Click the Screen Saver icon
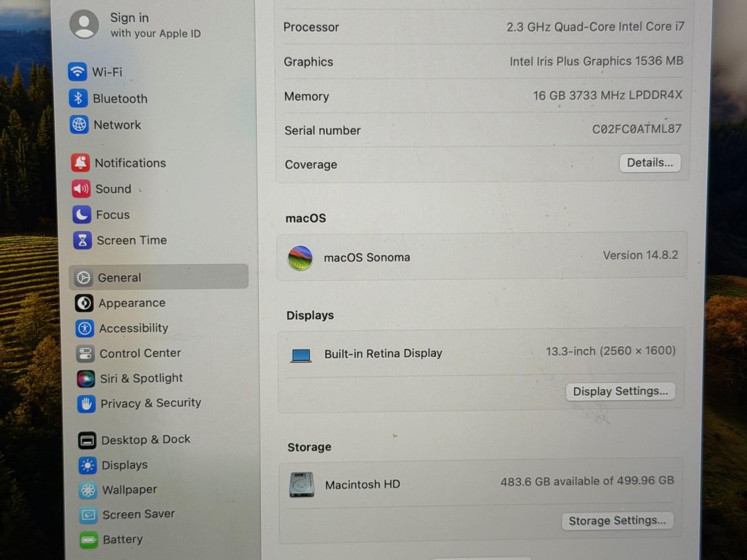The height and width of the screenshot is (560, 747). tap(89, 515)
